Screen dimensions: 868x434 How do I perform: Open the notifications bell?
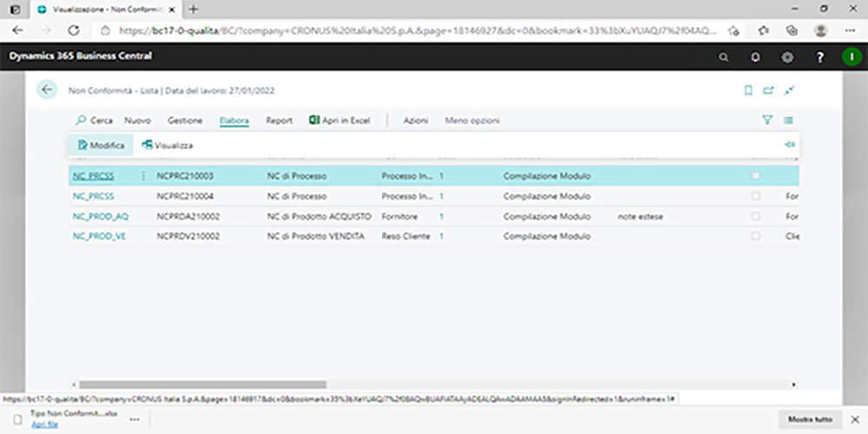tap(755, 56)
